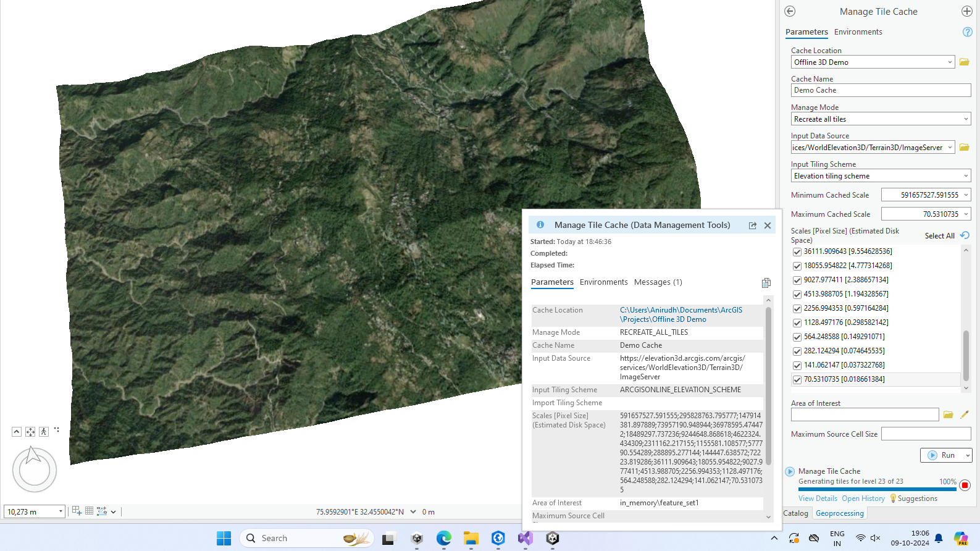Screen dimensions: 980x551
Task: Open Windows notifications bell
Action: click(x=939, y=538)
